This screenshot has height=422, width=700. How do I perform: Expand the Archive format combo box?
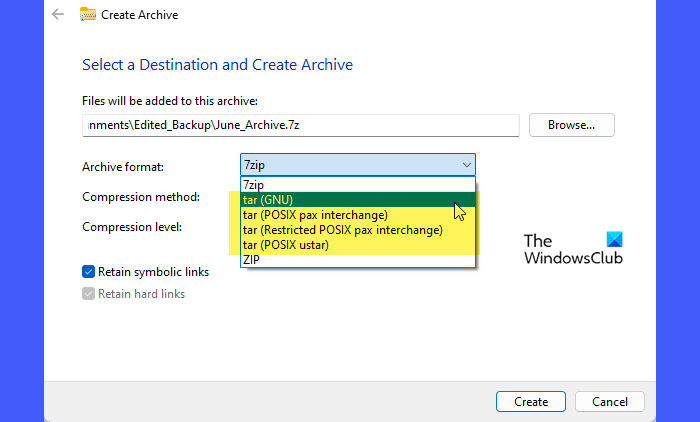tap(356, 165)
